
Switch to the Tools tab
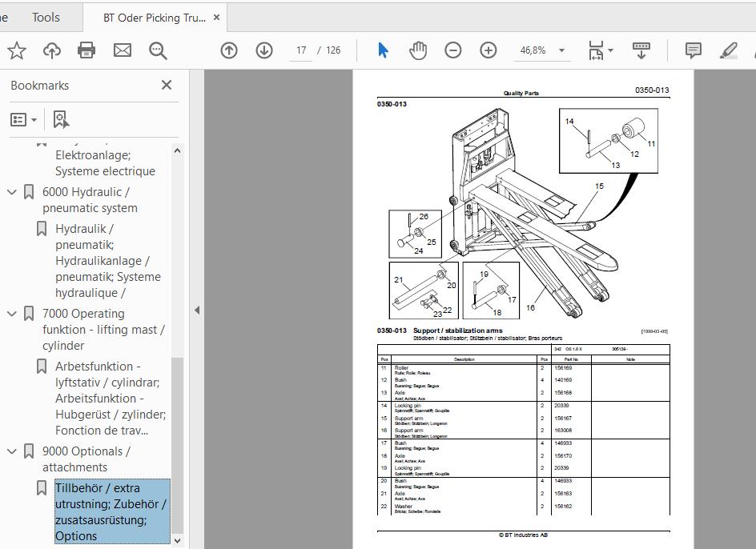(x=46, y=17)
